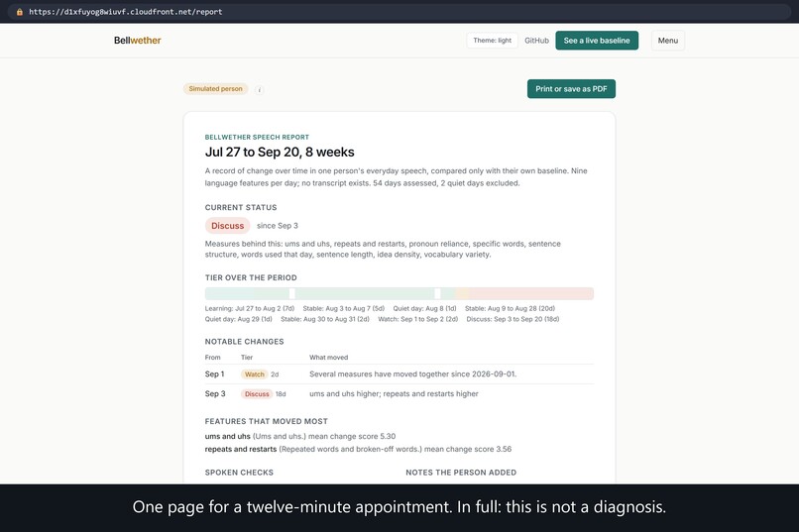Click 'repeats and restarts' mean change score line
This screenshot has height=532, width=799.
click(358, 449)
